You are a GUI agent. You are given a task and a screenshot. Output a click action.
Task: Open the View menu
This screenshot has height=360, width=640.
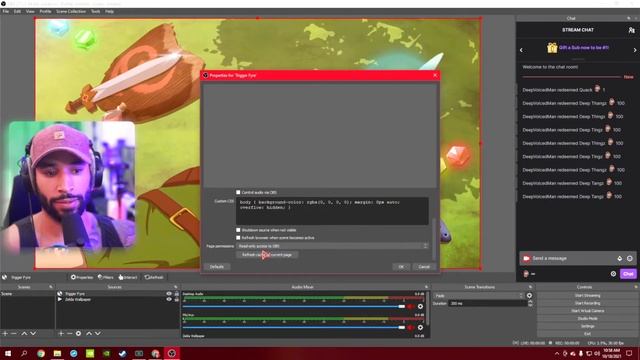click(x=30, y=11)
